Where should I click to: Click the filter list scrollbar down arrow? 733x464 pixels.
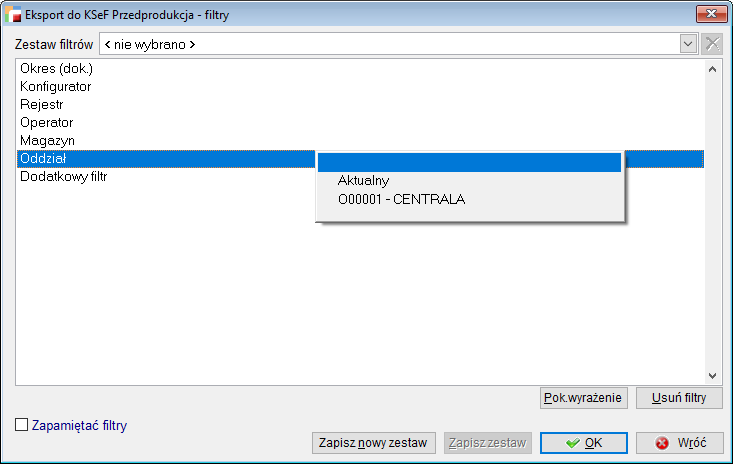(x=712, y=376)
